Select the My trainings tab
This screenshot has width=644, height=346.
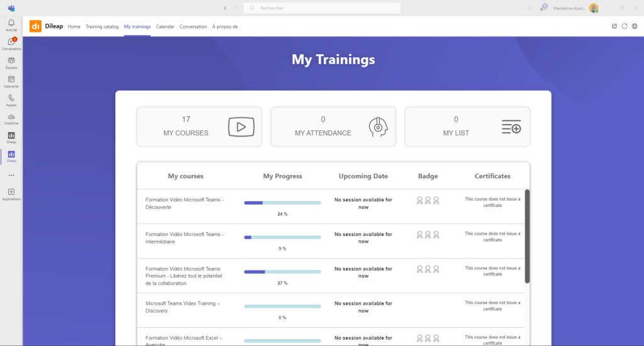[137, 26]
